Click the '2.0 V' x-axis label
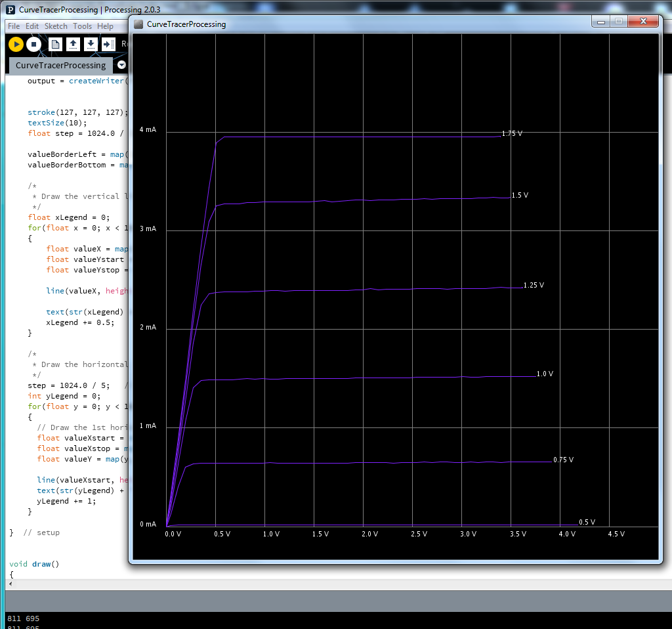This screenshot has height=629, width=672. 369,534
